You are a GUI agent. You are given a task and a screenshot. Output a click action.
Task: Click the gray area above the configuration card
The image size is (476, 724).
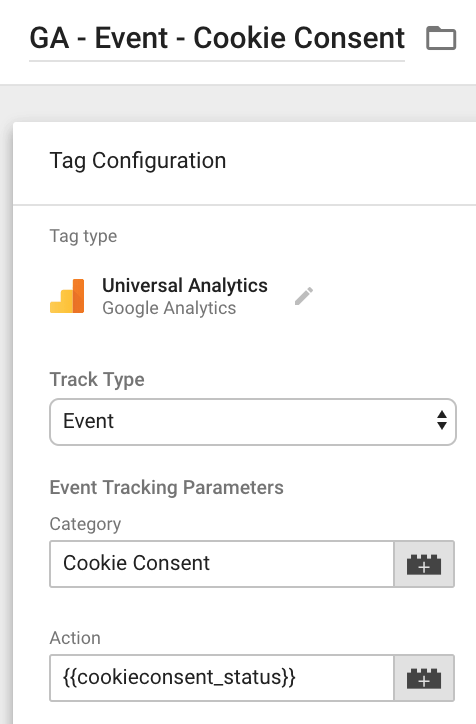click(x=238, y=103)
